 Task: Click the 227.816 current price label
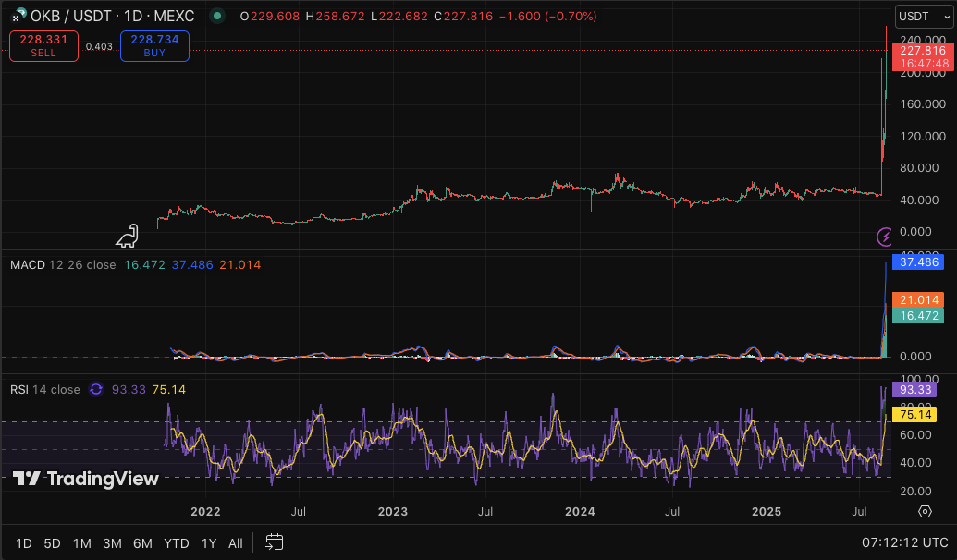point(922,51)
